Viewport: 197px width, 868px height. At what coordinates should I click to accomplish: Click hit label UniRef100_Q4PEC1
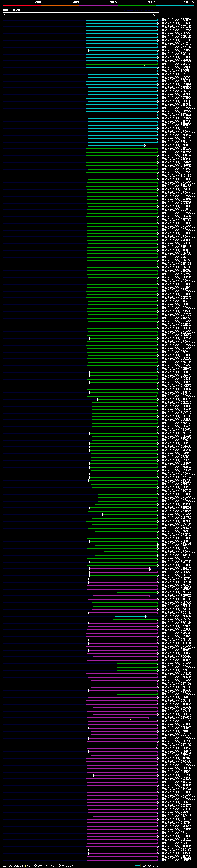tap(177, 569)
